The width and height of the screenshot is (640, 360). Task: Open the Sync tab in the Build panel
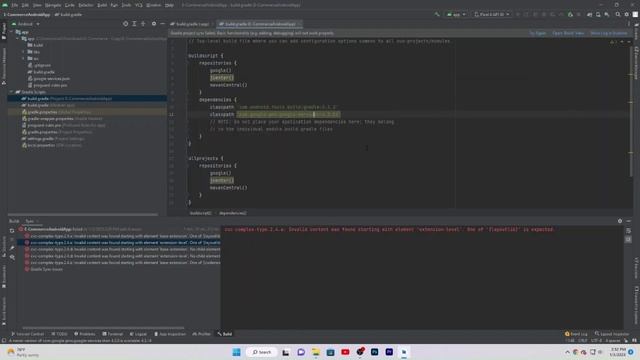point(29,221)
